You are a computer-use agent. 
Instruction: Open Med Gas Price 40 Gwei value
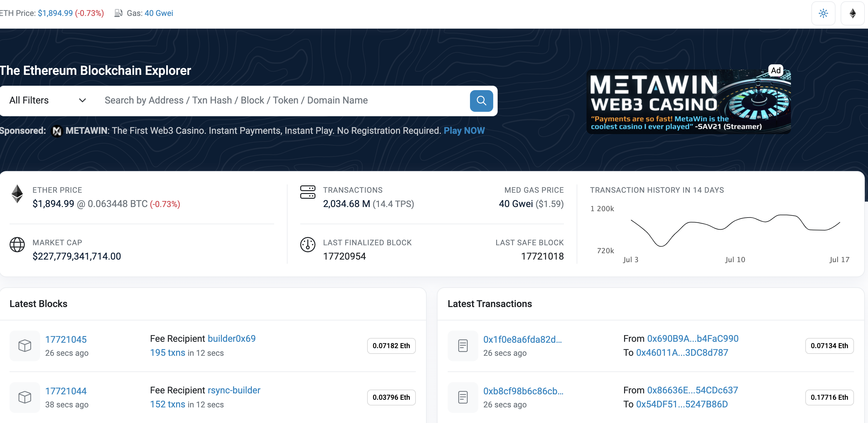coord(516,204)
